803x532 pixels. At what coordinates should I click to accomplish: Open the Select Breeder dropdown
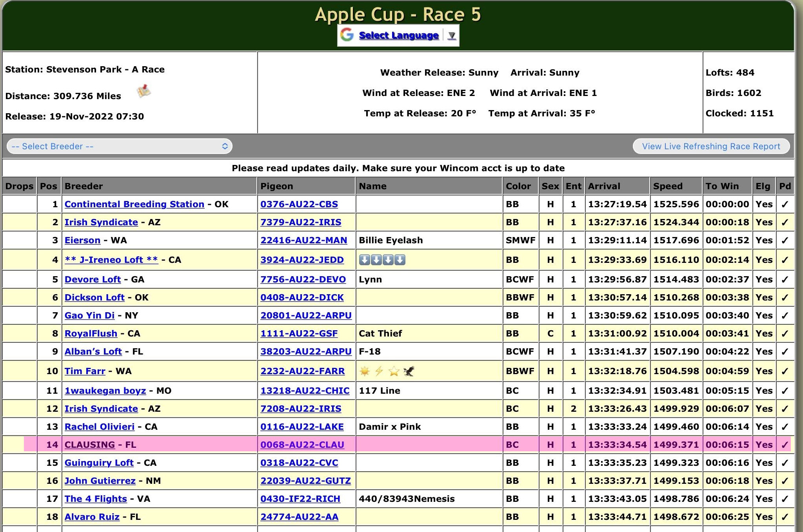[120, 146]
